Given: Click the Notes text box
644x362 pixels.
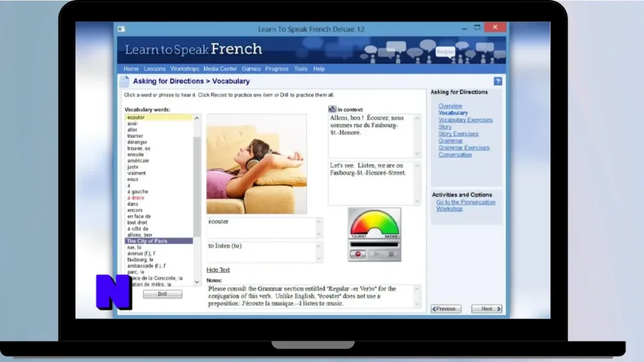Looking at the screenshot, I should pos(314,297).
